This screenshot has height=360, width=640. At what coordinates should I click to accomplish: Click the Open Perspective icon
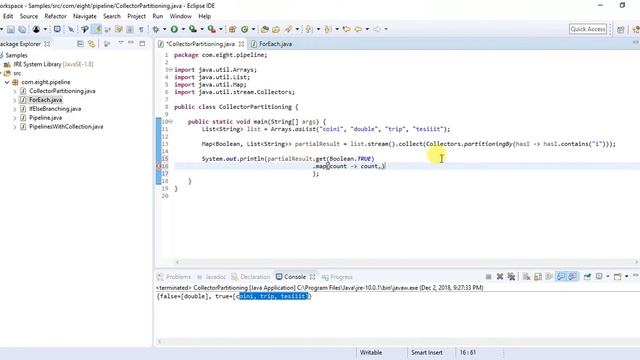621,29
